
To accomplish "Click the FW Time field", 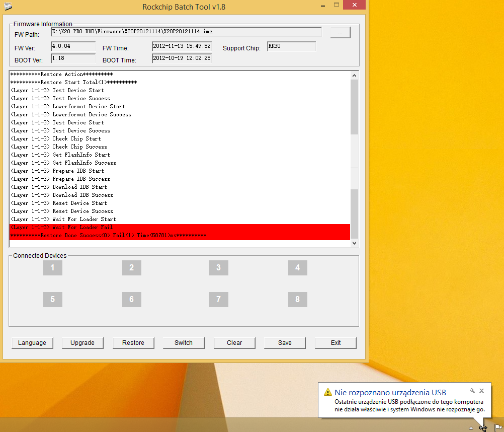I will click(x=182, y=46).
